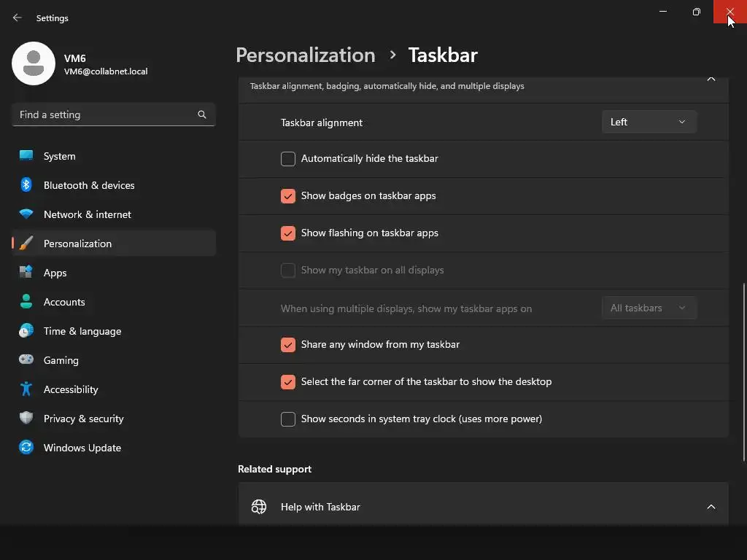The width and height of the screenshot is (747, 560).
Task: Click the vertical scrollbar thumb
Action: [x=743, y=372]
